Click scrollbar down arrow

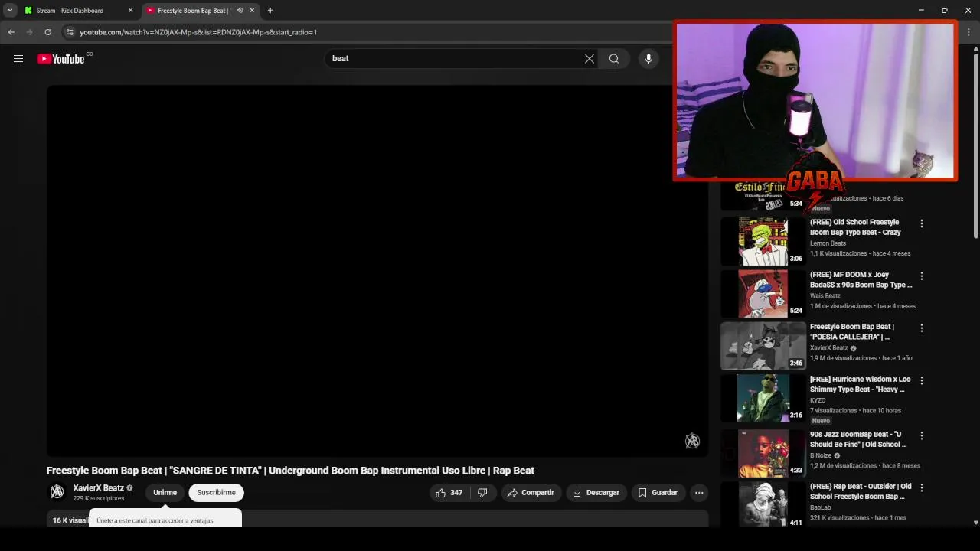point(975,523)
